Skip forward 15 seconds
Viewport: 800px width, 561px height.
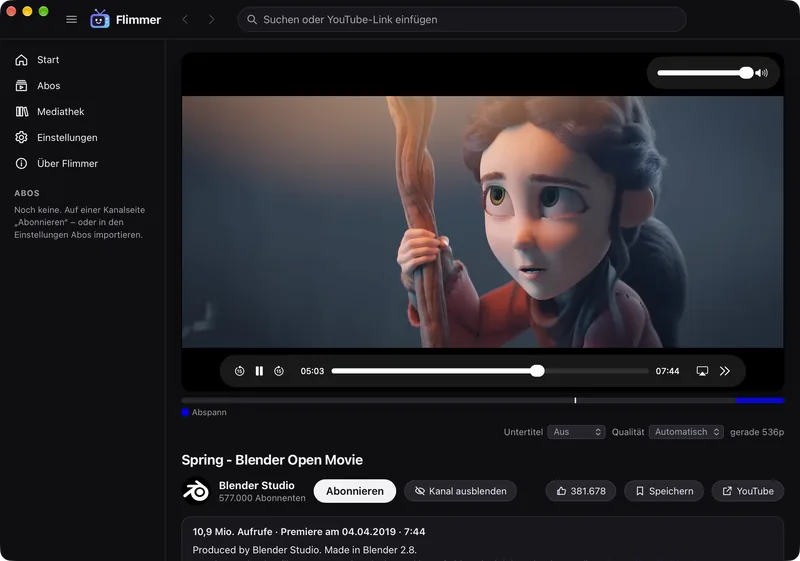coord(279,371)
